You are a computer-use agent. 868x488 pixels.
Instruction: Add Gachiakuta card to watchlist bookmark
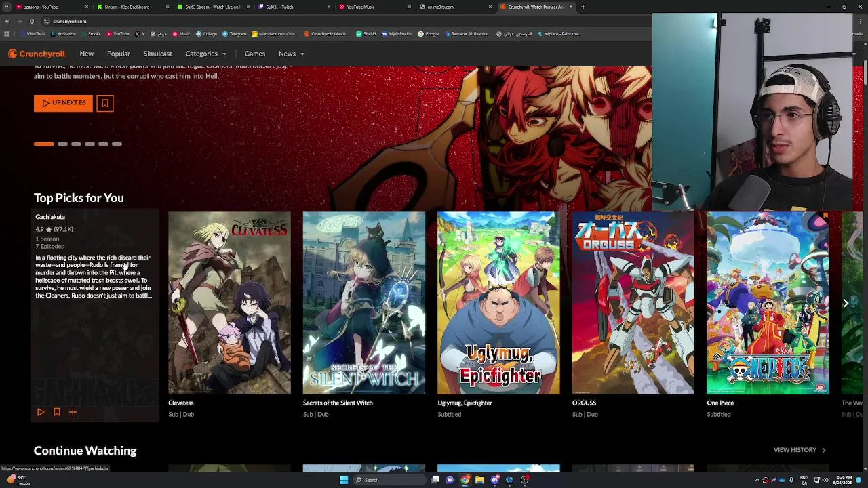click(57, 412)
